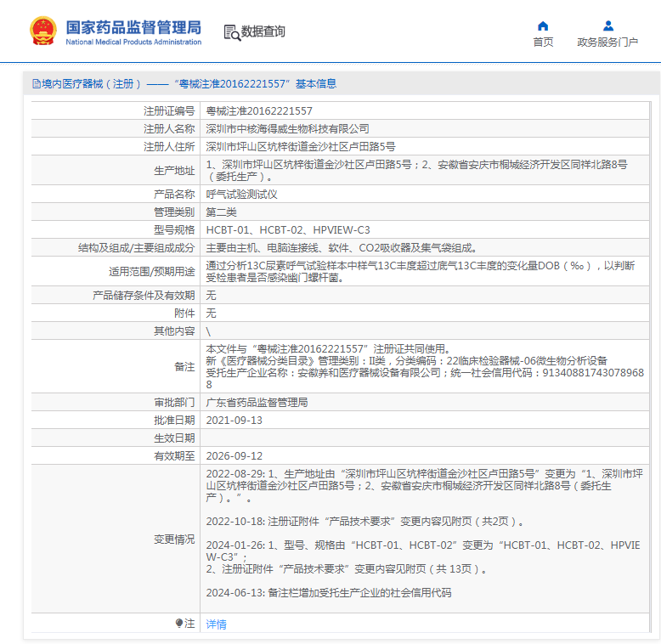Image resolution: width=661 pixels, height=644 pixels.
Task: Click the 其他内容 row label
Action: [174, 330]
